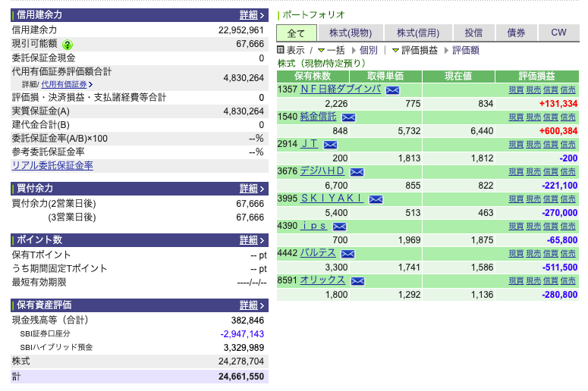588x391 pixels.
Task: Open the 純金信託 stock page
Action: tap(318, 117)
